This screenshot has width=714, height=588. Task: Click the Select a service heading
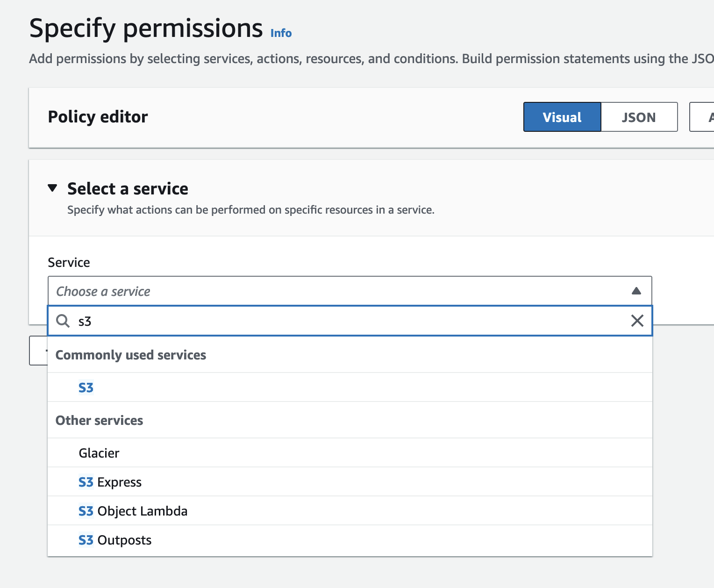pos(128,189)
